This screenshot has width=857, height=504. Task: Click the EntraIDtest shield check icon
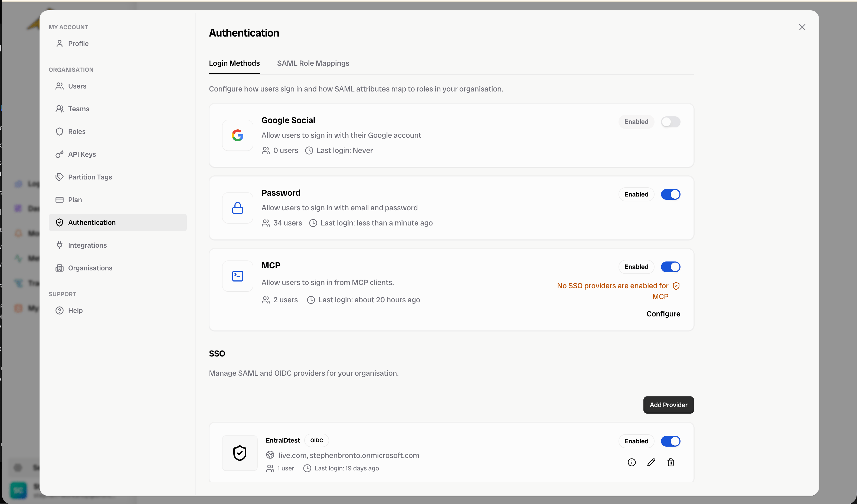point(240,453)
